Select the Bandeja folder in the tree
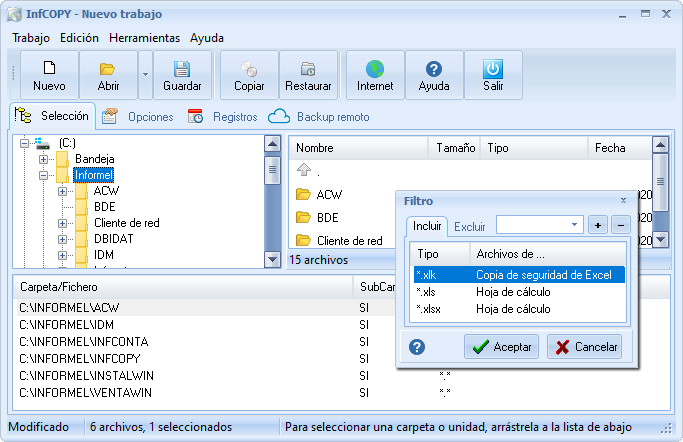The height and width of the screenshot is (442, 683). tap(95, 159)
